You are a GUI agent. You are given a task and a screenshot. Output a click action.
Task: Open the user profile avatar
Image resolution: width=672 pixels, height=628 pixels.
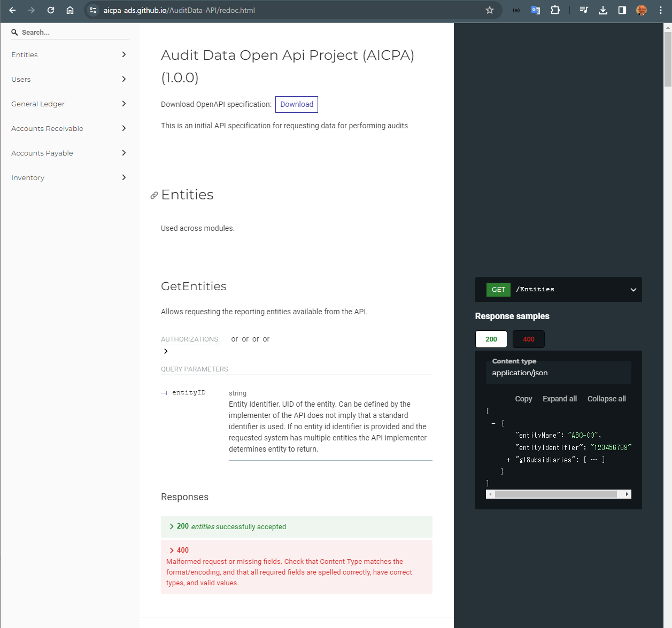click(642, 10)
